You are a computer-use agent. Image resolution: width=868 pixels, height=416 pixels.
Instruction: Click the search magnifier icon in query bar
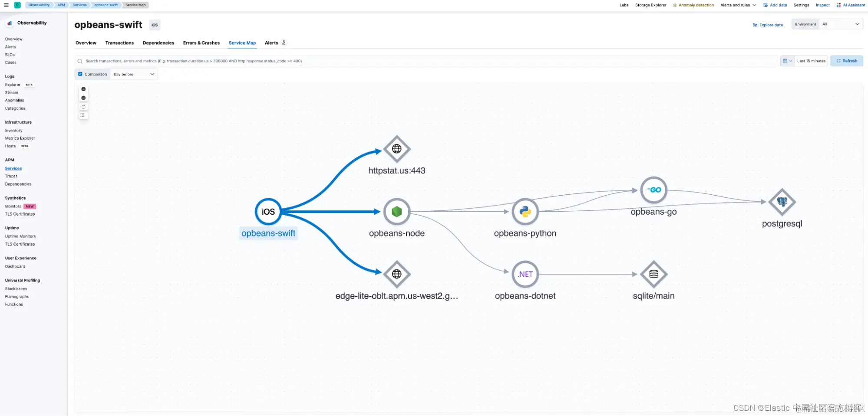(80, 61)
